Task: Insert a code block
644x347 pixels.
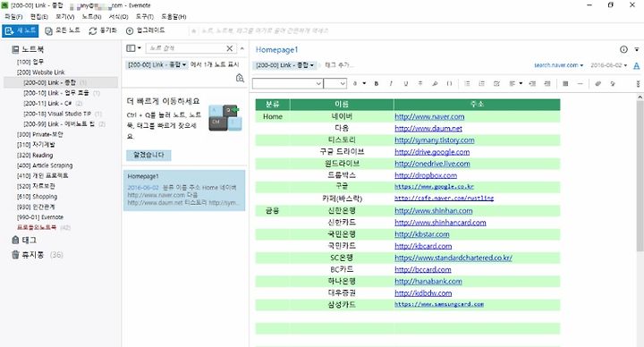Action: pyautogui.click(x=449, y=83)
